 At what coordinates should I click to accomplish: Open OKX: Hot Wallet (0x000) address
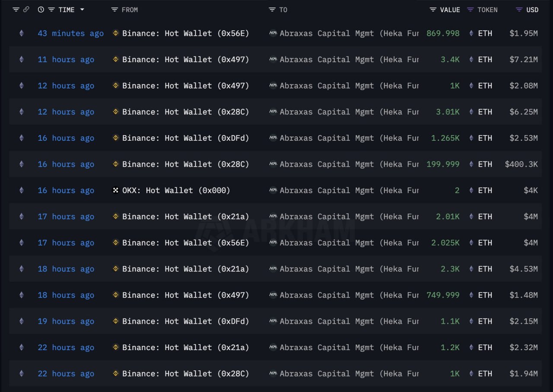176,190
